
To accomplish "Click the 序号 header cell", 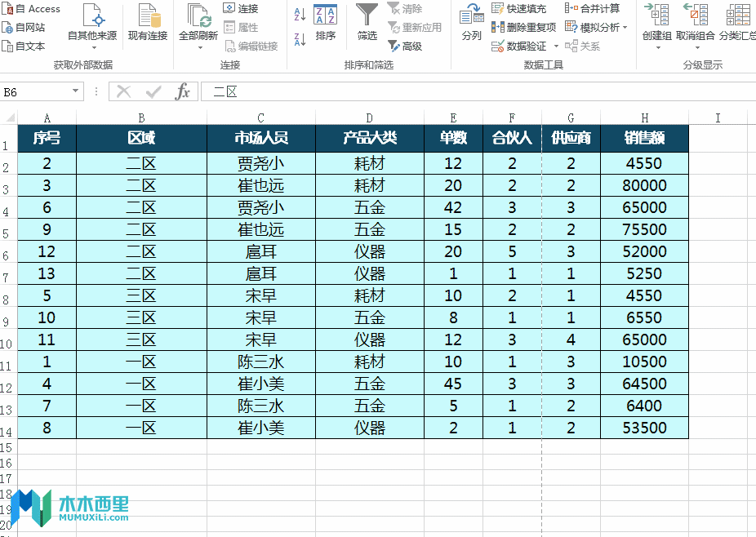I will pyautogui.click(x=47, y=139).
